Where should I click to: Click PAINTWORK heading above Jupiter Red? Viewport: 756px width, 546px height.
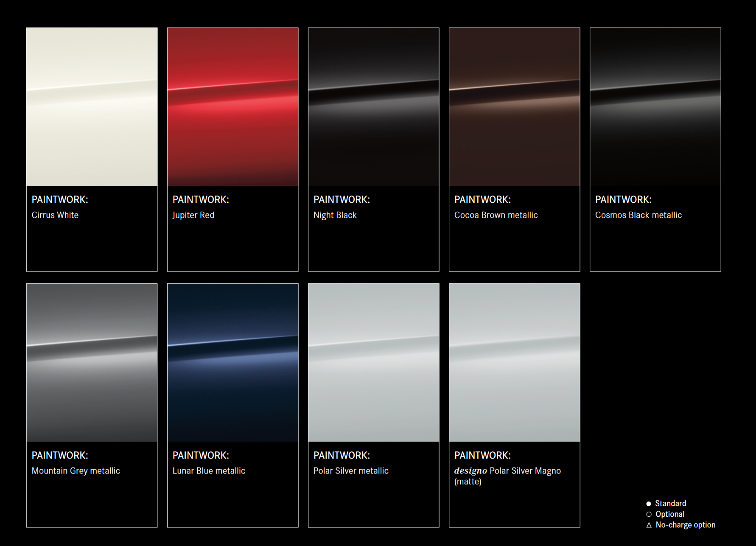point(201,199)
